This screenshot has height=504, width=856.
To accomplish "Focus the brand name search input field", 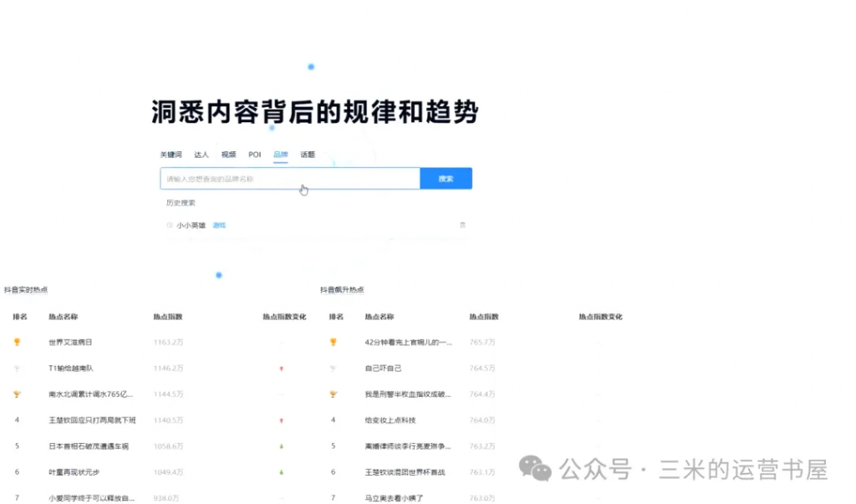I will coord(289,179).
